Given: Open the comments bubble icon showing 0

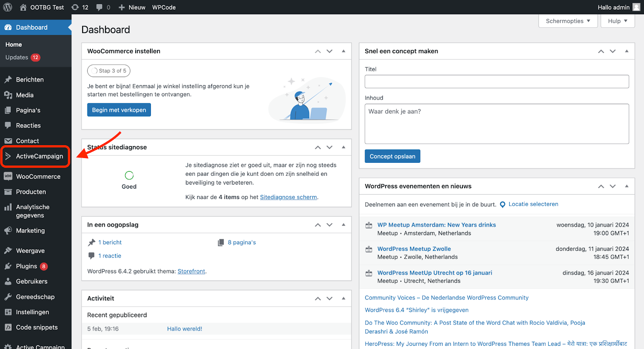Looking at the screenshot, I should click(99, 7).
